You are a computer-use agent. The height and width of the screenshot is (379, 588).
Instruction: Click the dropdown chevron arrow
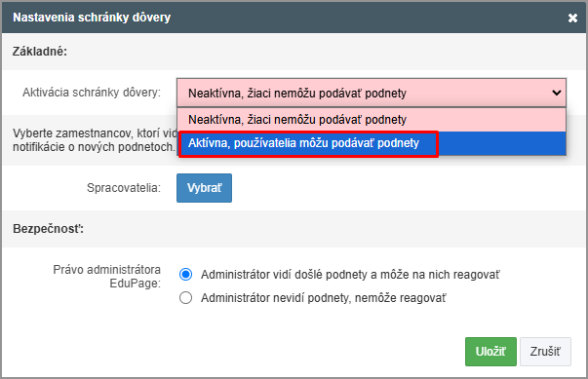557,93
